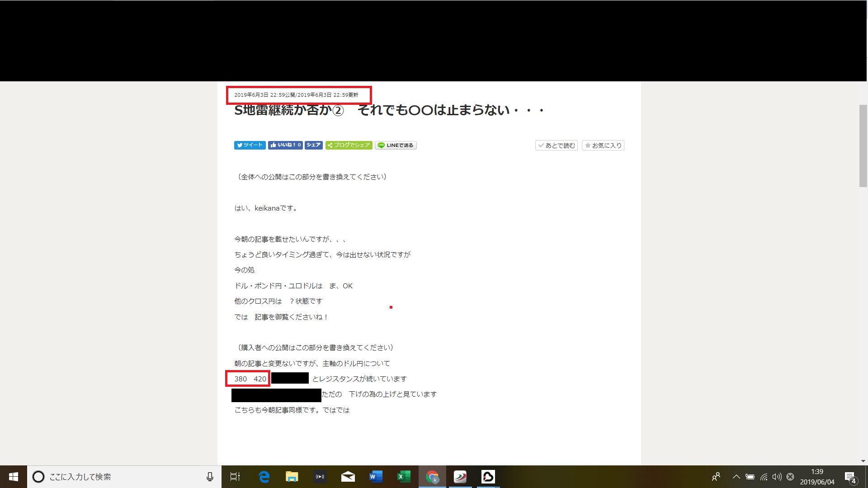Toggle 'お気に入り' favorite star
Screen dimensions: 868x488
603,145
